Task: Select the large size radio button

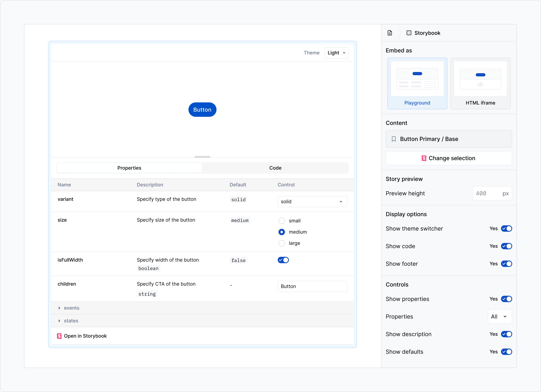Action: tap(282, 243)
